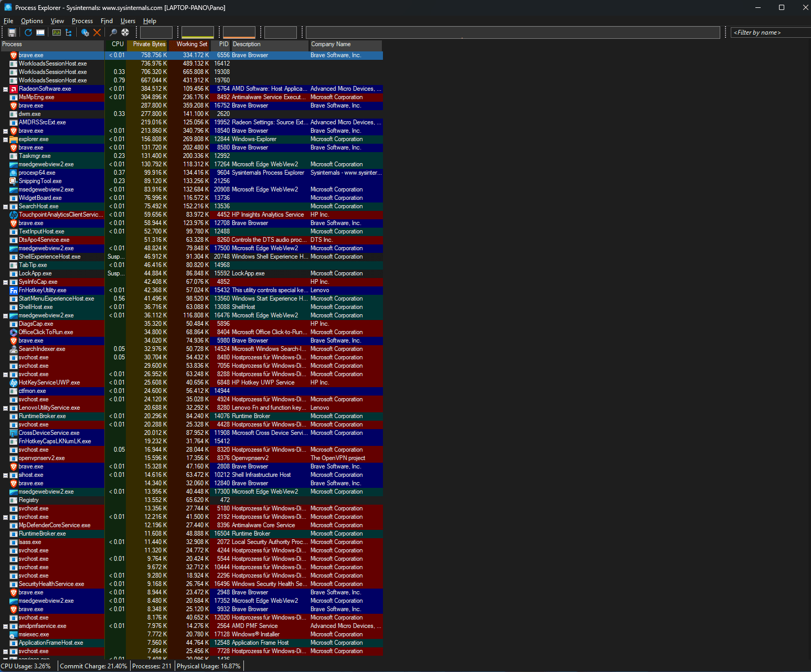Click the Find Window's Process crosshair icon
811x672 pixels.
125,33
